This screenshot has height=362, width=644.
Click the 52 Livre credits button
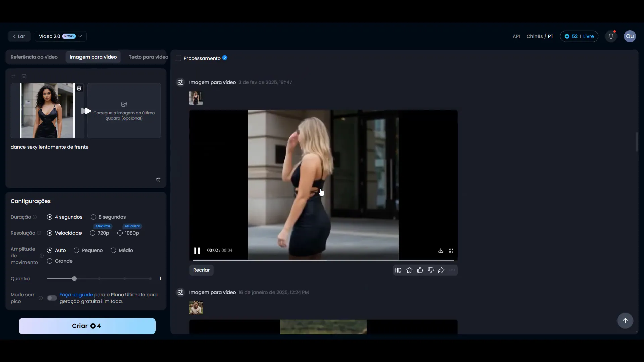pyautogui.click(x=579, y=36)
